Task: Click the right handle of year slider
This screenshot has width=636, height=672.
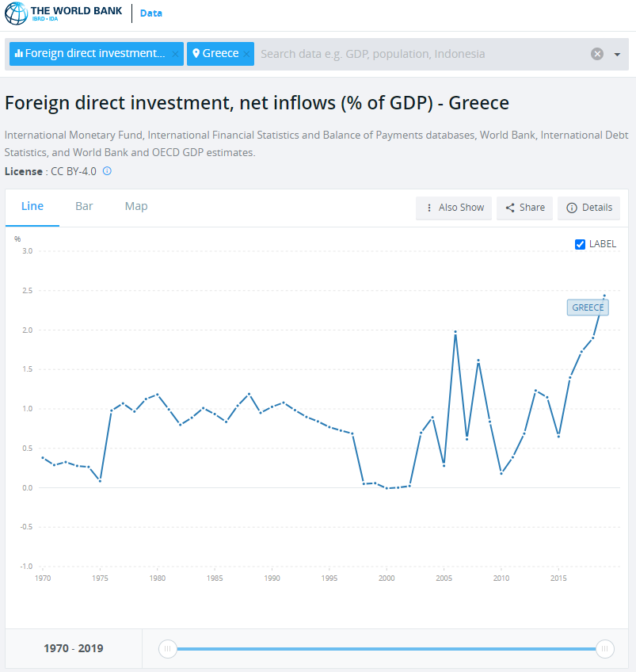Action: point(604,649)
